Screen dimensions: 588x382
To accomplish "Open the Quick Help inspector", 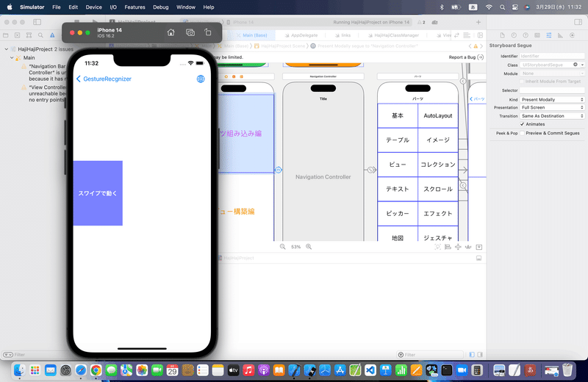I will (x=526, y=35).
